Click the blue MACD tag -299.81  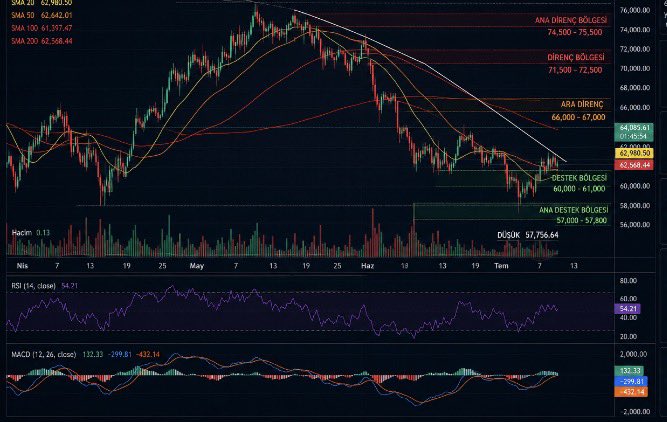[631, 381]
